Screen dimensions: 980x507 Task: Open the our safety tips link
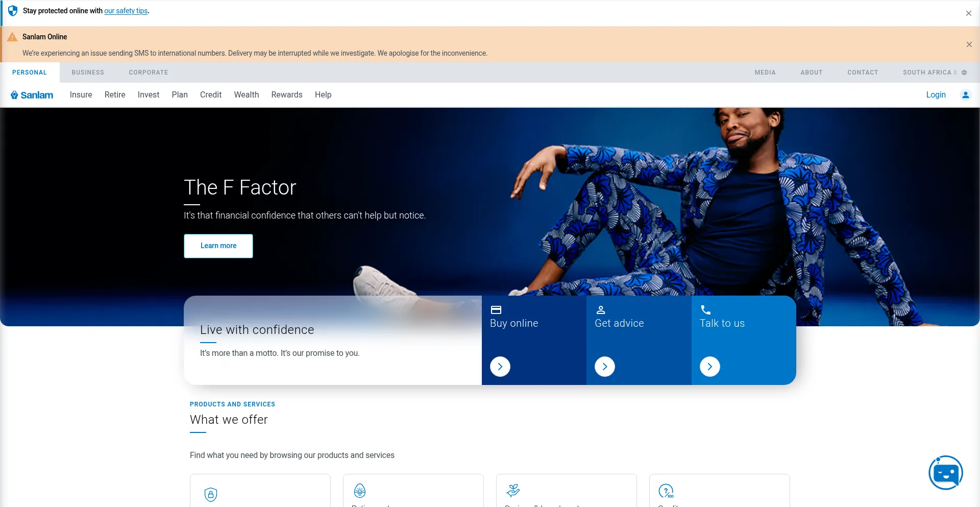[x=126, y=11]
